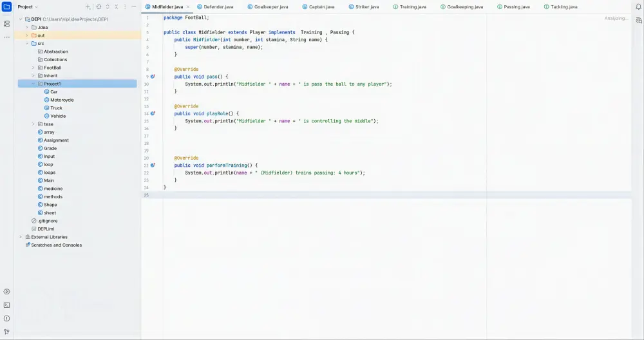Click gutter override marker on line 9

click(x=153, y=77)
